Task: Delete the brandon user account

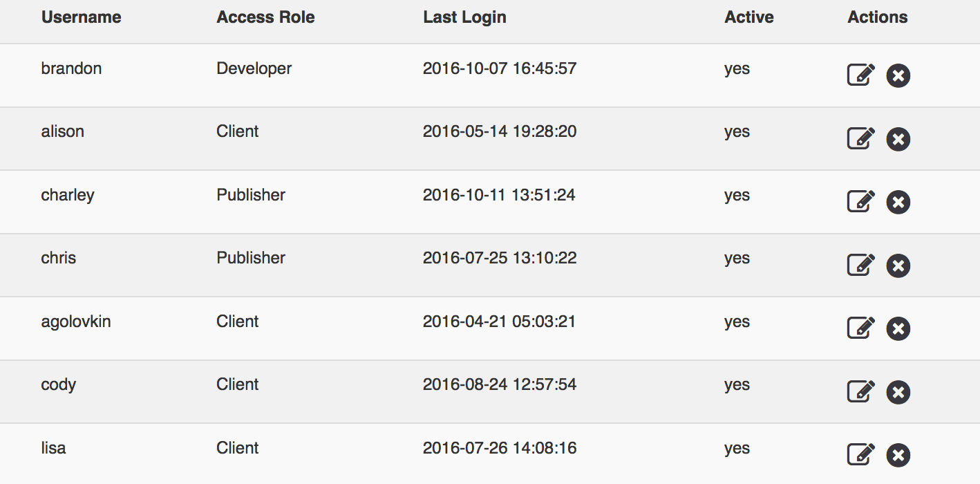Action: [x=898, y=75]
